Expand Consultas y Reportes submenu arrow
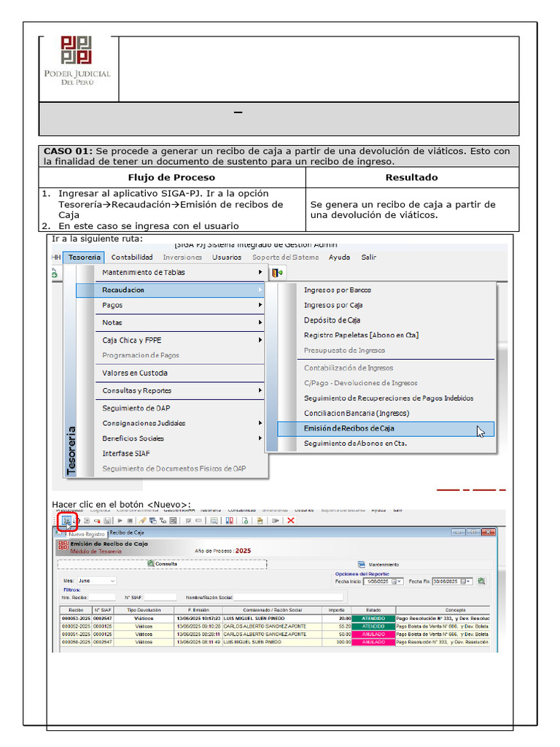 tap(260, 391)
